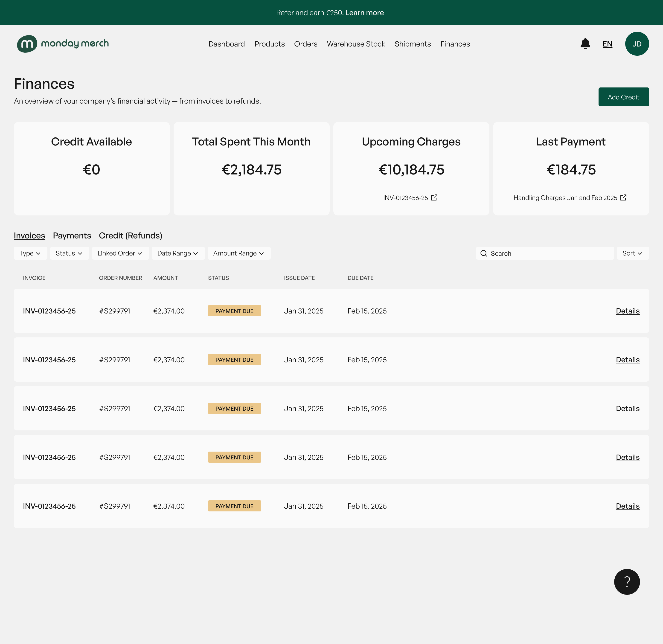The height and width of the screenshot is (644, 663).
Task: Switch to the Payments tab
Action: tap(72, 235)
